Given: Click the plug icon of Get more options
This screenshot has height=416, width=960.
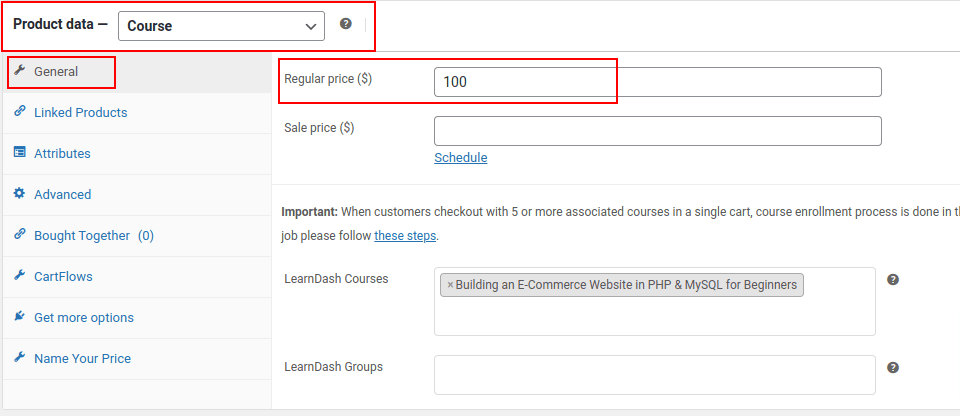Looking at the screenshot, I should [19, 317].
